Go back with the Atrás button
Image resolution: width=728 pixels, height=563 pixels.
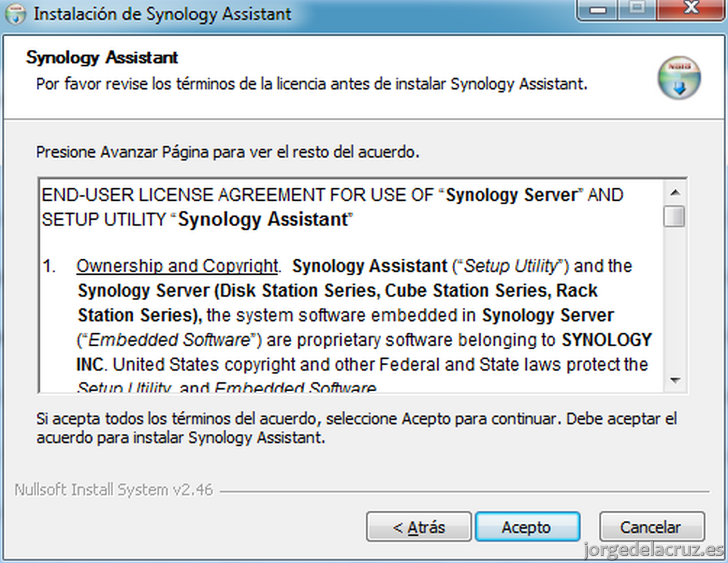(419, 527)
